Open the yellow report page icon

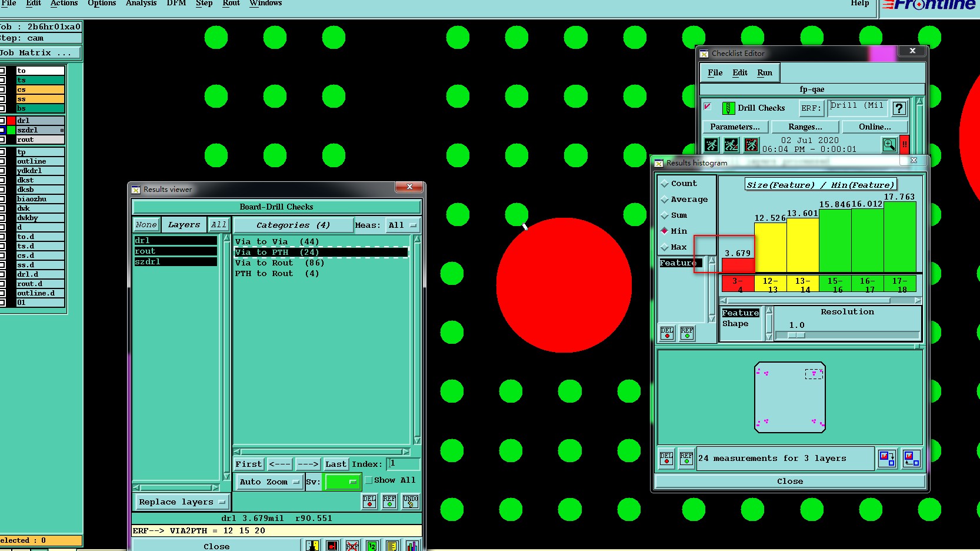[392, 546]
